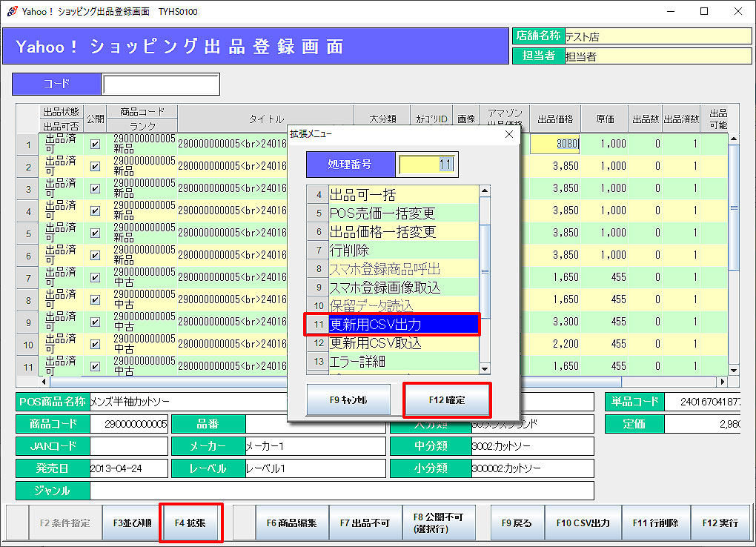Select row 7 header in the grid
Image resolution: width=756 pixels, height=547 pixels.
(28, 278)
